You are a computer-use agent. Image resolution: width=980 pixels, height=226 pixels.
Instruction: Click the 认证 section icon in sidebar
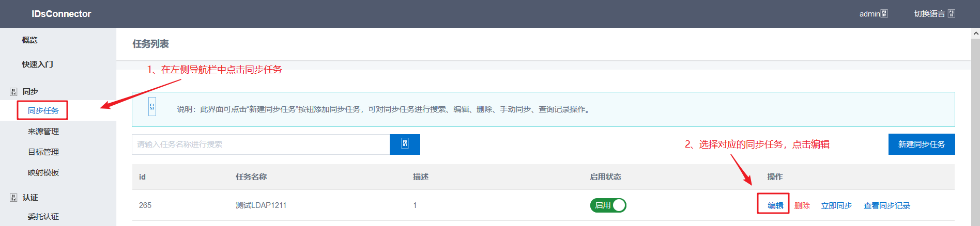tap(13, 198)
